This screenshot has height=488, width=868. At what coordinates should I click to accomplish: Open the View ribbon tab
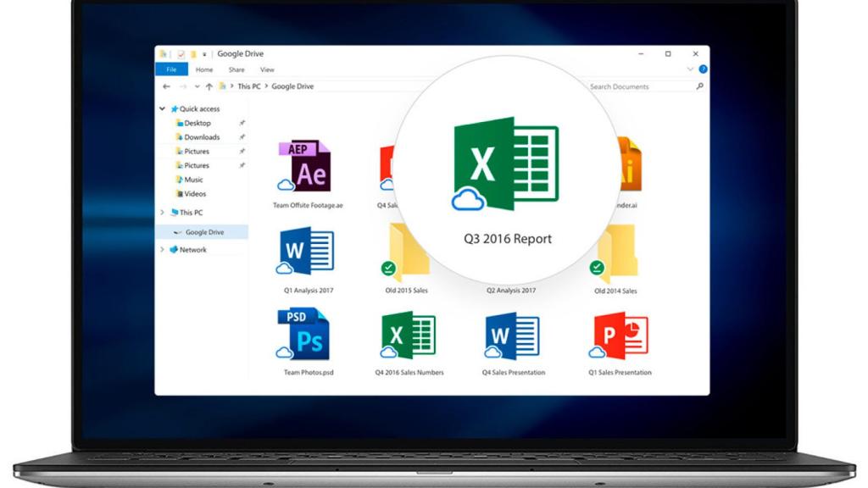267,69
